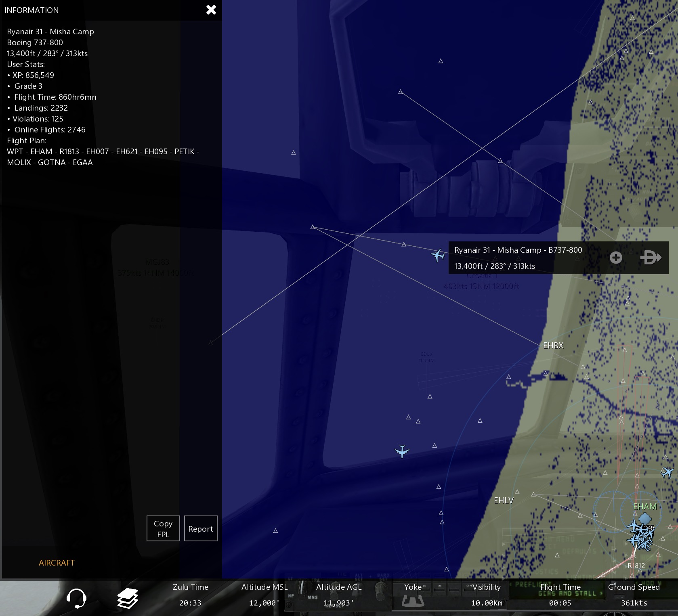Select the R1812 waypoint label
Viewport: 678px width, 616px height.
pos(636,566)
